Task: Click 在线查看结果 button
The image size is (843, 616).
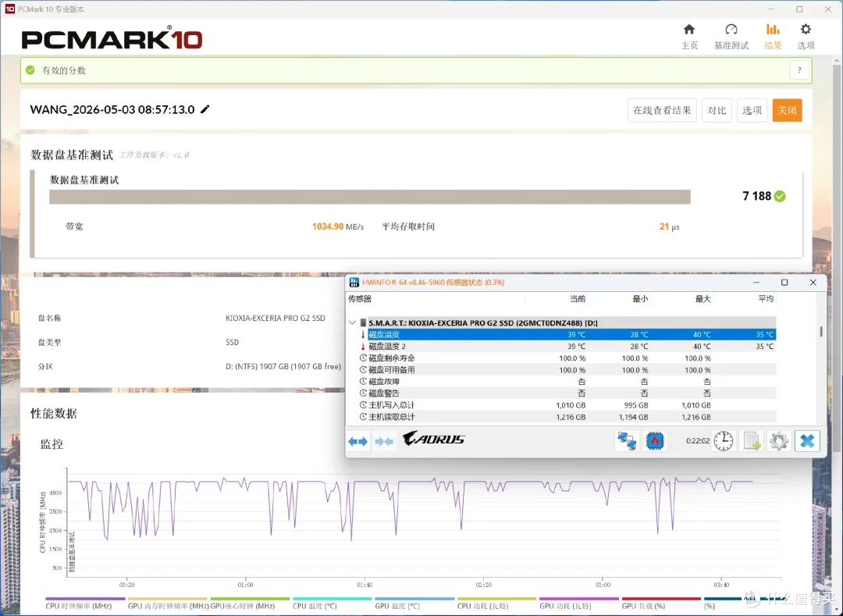Action: pyautogui.click(x=662, y=110)
